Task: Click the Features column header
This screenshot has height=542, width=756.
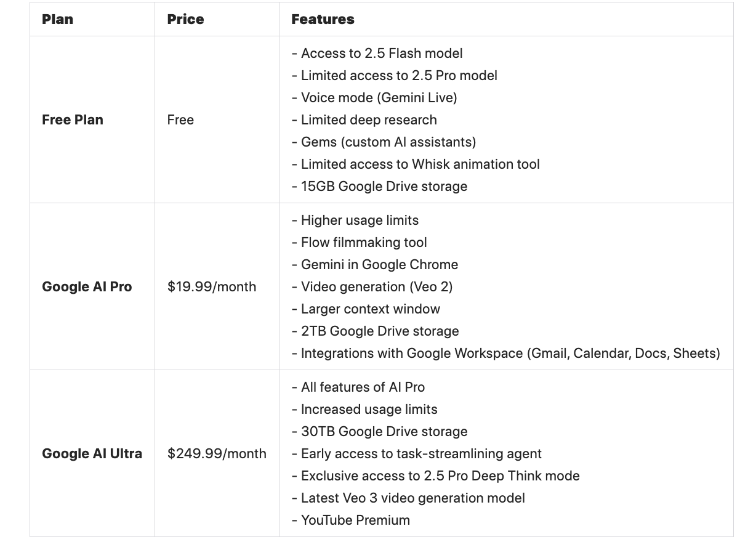Action: [323, 19]
